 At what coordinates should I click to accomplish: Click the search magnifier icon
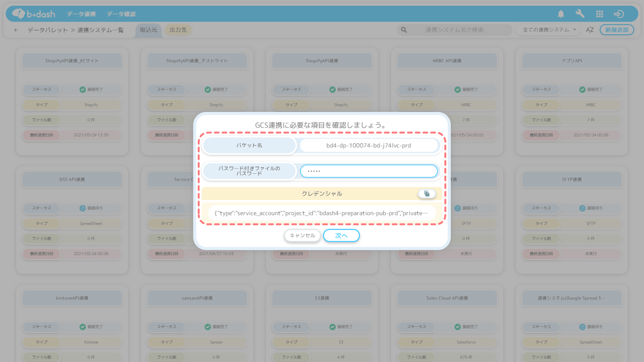click(404, 30)
